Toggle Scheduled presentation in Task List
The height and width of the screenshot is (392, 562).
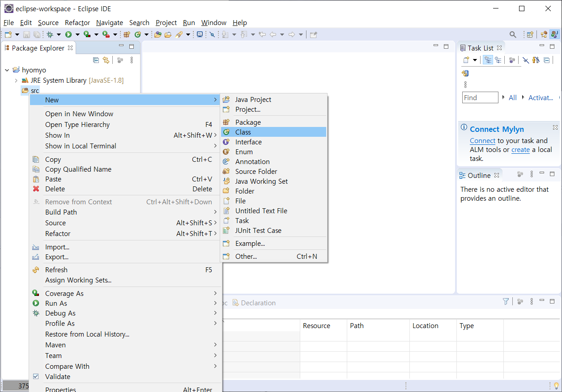coord(498,60)
